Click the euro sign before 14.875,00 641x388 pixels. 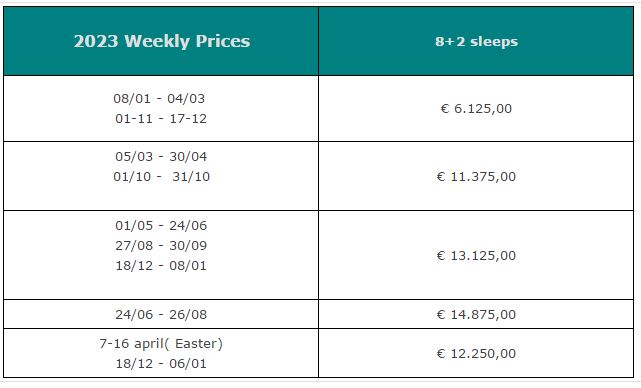click(441, 315)
